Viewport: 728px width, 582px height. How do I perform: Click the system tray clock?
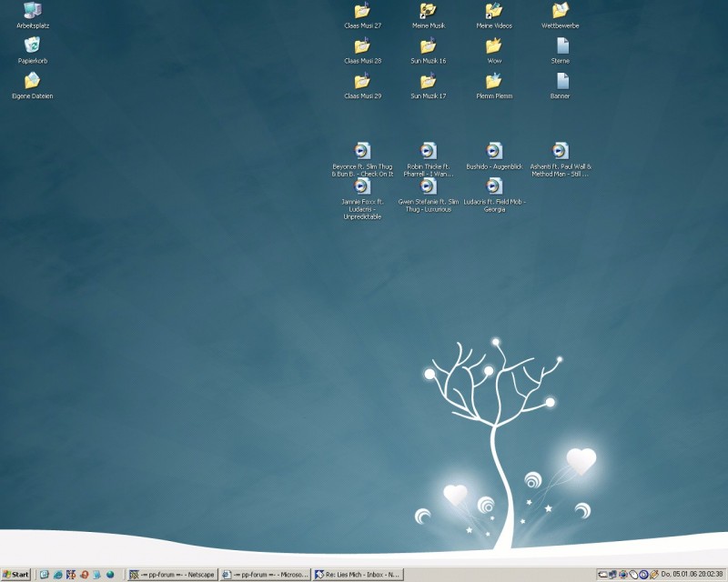(x=693, y=575)
